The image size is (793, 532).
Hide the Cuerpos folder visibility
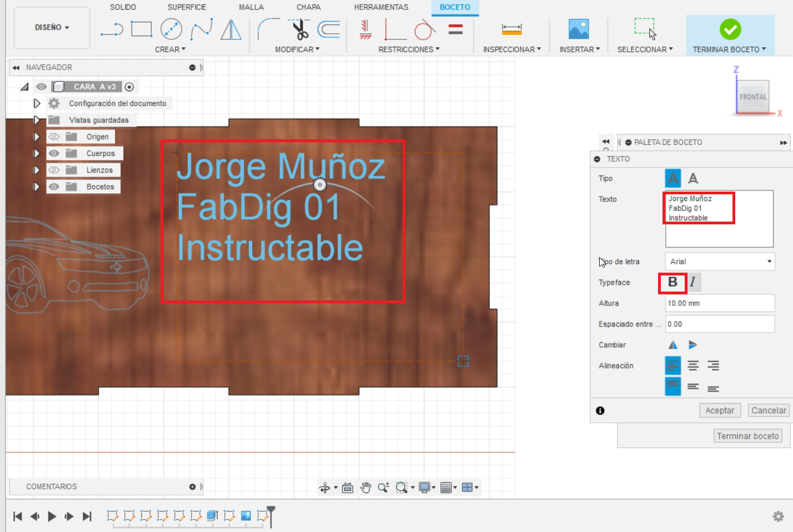click(x=54, y=153)
